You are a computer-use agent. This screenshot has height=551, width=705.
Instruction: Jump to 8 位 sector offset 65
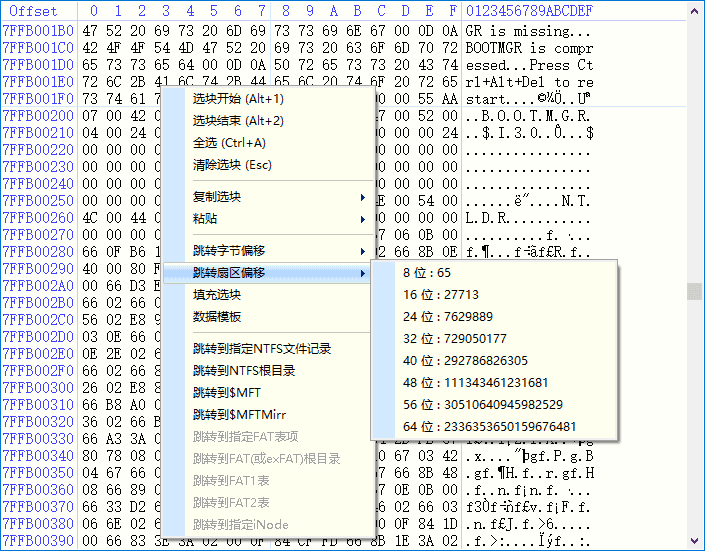pos(427,273)
